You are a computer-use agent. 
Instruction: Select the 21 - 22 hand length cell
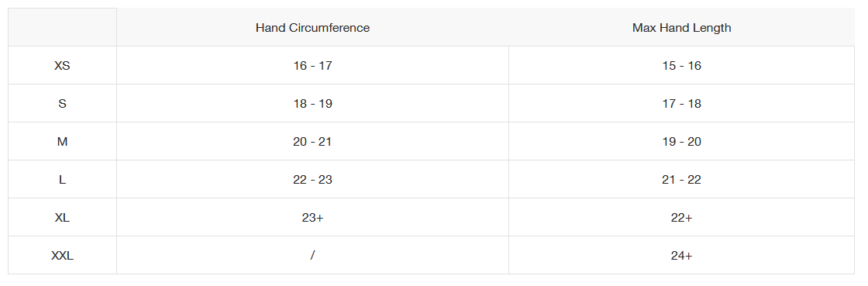pyautogui.click(x=681, y=180)
